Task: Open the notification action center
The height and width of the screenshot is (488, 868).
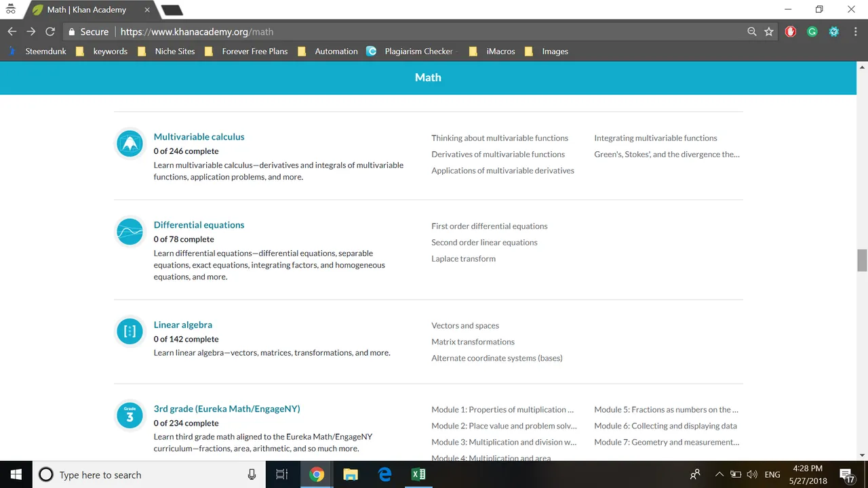Action: click(847, 474)
